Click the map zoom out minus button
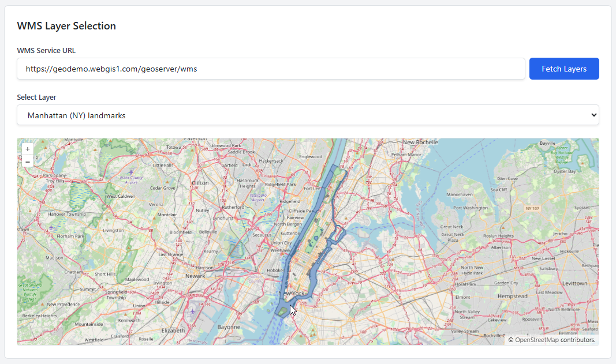 coord(28,162)
